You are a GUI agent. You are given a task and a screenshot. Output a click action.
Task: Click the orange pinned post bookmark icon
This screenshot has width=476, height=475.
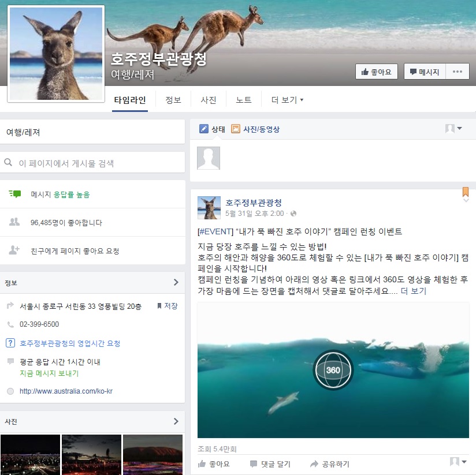click(466, 192)
